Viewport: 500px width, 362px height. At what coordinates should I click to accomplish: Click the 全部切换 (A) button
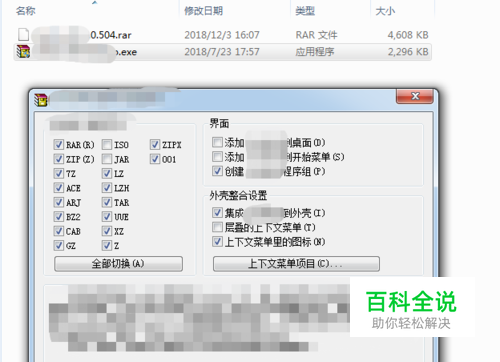point(118,264)
